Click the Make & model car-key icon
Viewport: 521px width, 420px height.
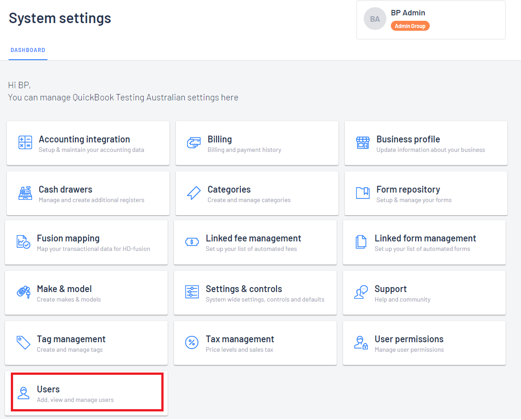pos(23,293)
